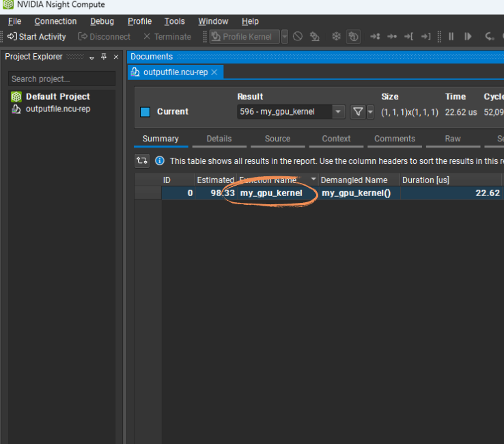Click the Pause icon in toolbar
Image resolution: width=504 pixels, height=444 pixels.
click(451, 36)
